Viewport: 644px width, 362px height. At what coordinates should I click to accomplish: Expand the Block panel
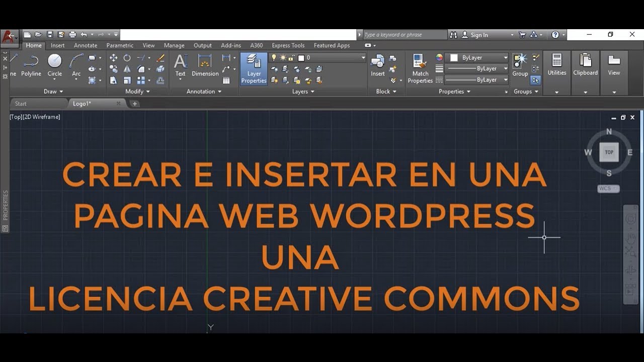386,92
